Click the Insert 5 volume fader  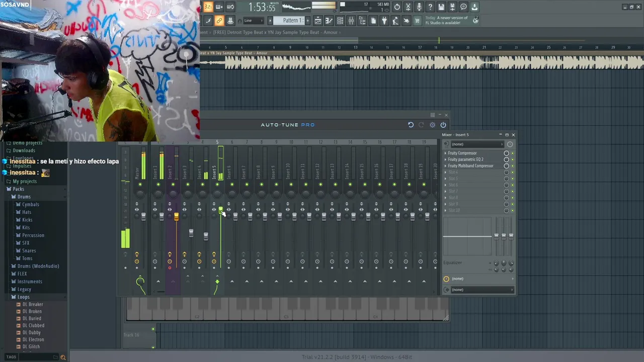click(x=220, y=210)
